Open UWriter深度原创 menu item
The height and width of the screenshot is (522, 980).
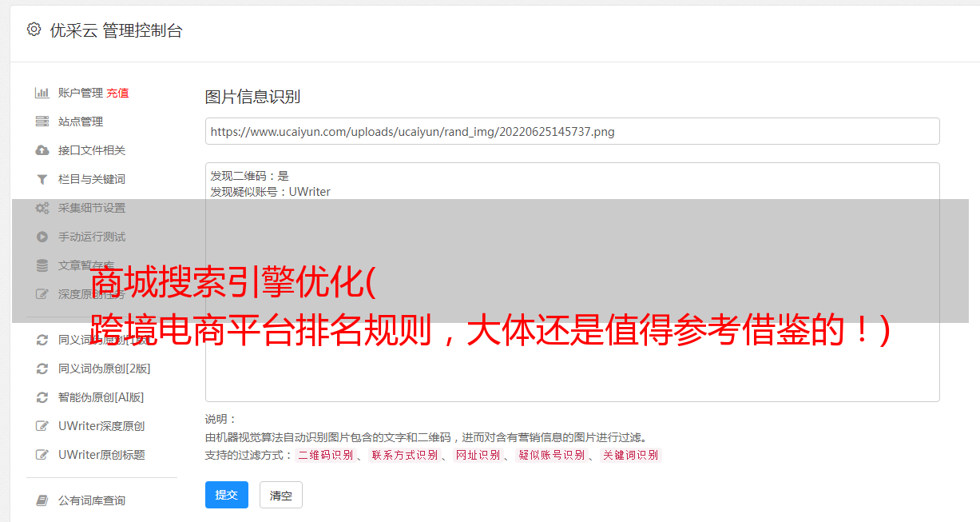pos(101,426)
